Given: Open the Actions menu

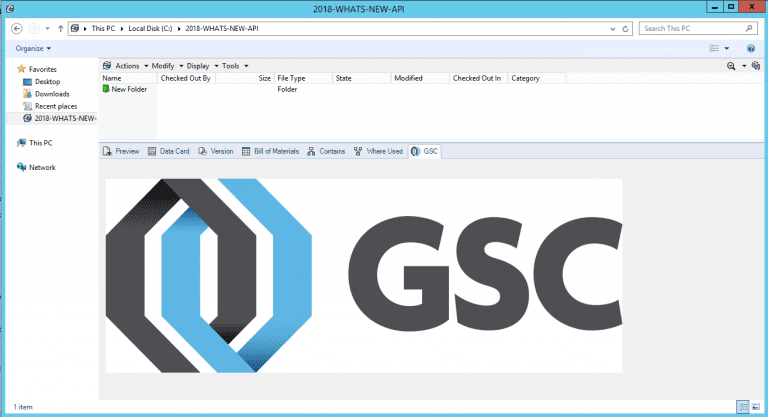Looking at the screenshot, I should coord(132,66).
